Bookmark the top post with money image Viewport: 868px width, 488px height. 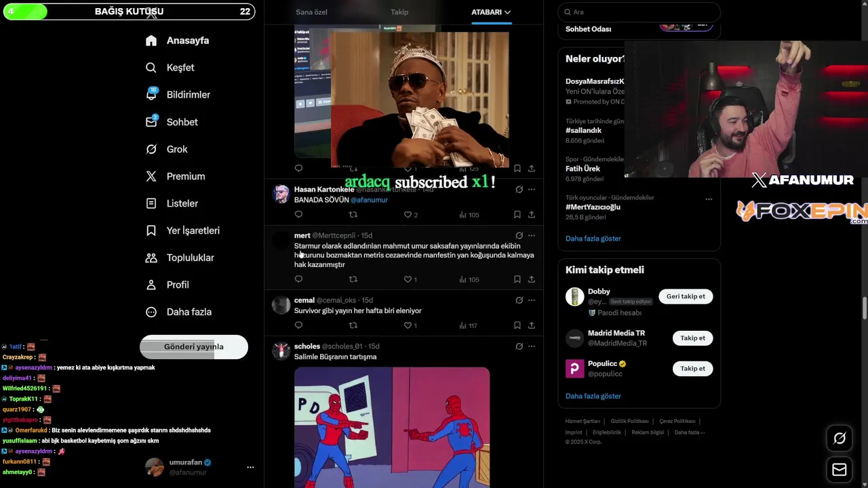[517, 168]
